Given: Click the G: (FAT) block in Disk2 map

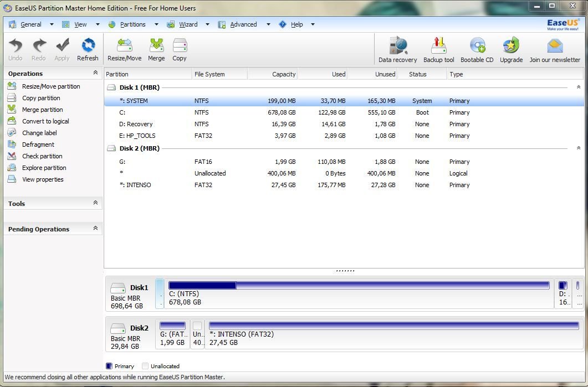Looking at the screenshot, I should [172, 334].
